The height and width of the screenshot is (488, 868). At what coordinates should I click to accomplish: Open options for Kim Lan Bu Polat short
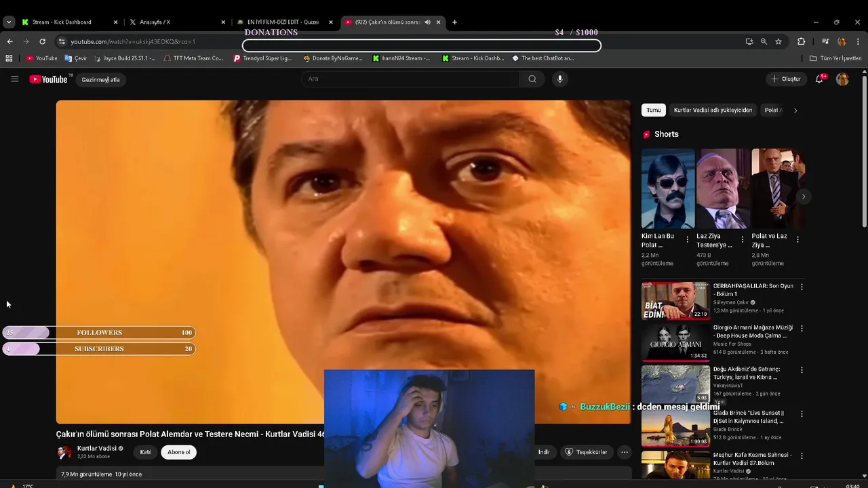coord(688,240)
